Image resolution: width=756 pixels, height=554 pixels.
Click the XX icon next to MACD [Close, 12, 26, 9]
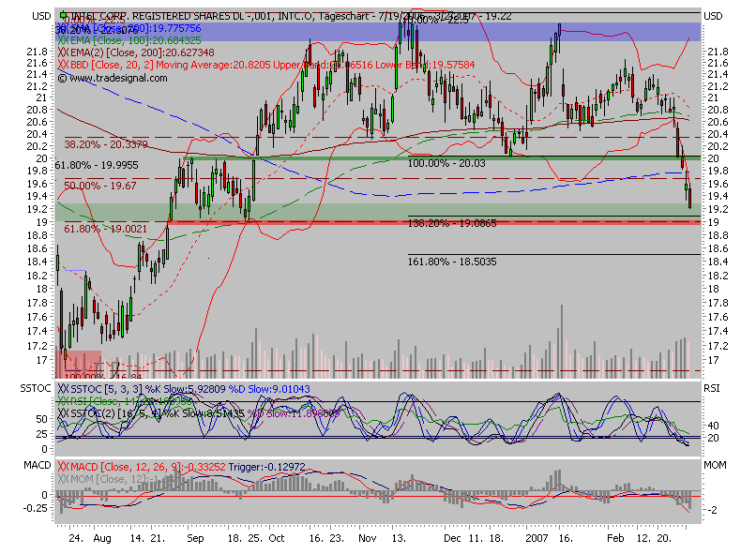(x=62, y=465)
